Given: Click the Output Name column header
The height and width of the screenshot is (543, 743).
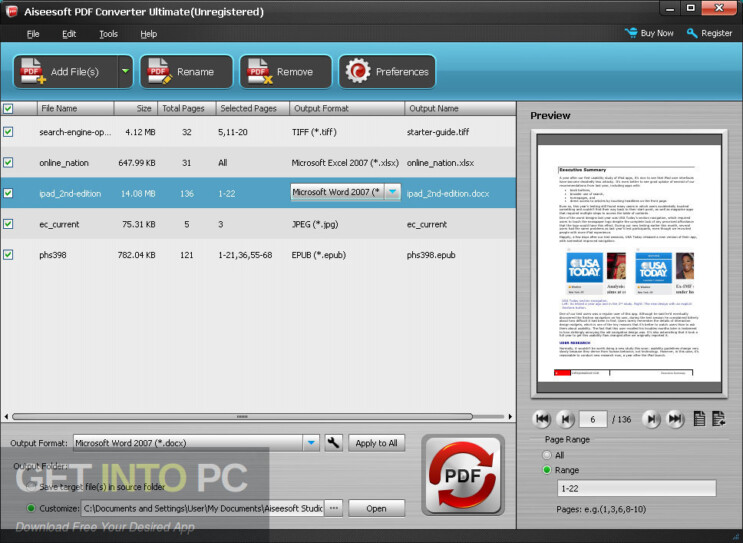Looking at the screenshot, I should (460, 109).
